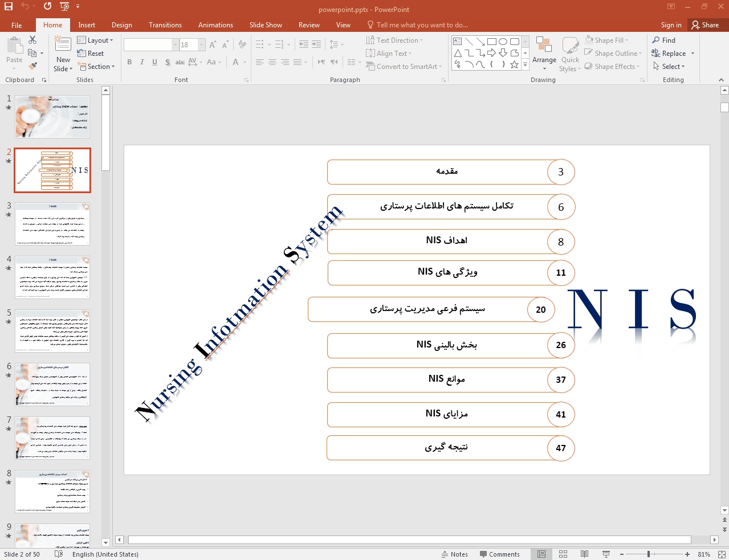Click the zoom slider handle

pos(649,554)
